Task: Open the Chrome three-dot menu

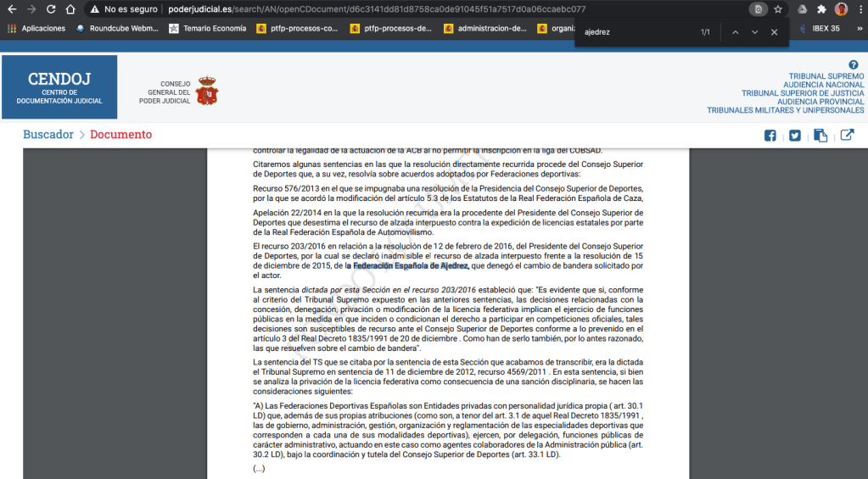Action: pyautogui.click(x=858, y=9)
